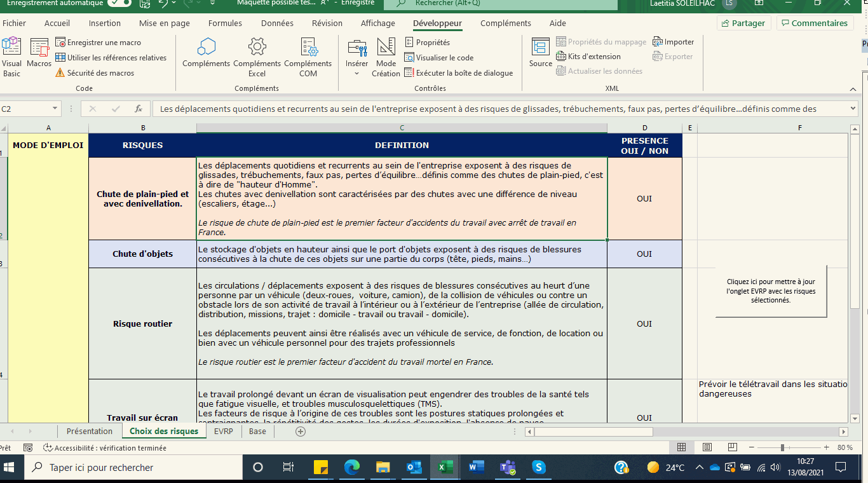Open the Formules ribbon tab

click(x=225, y=24)
